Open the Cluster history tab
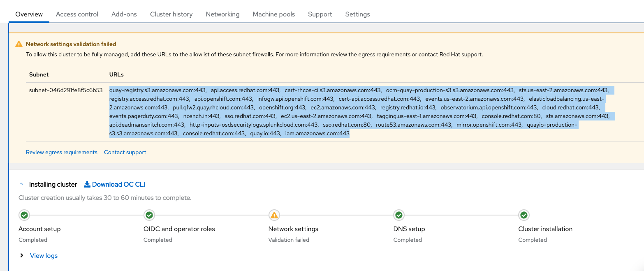This screenshot has height=271, width=644. click(171, 14)
